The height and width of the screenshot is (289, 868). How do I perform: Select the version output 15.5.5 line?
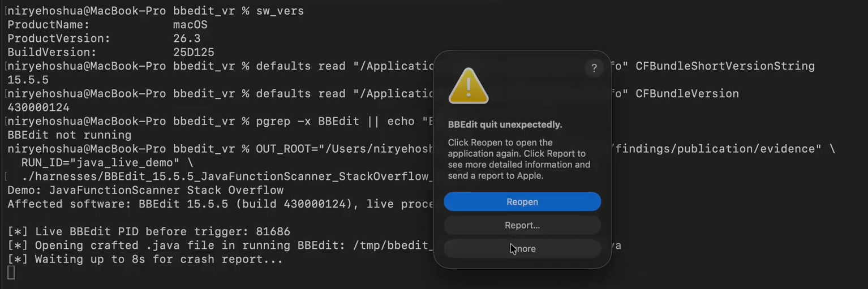pos(28,80)
